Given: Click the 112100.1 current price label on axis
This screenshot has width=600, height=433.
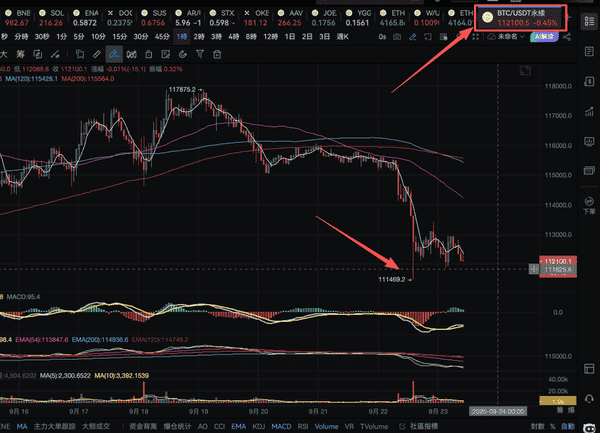Looking at the screenshot, I should 557,259.
